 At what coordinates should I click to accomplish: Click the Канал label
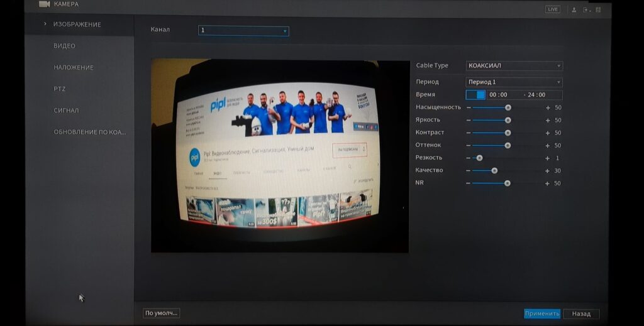pyautogui.click(x=160, y=30)
